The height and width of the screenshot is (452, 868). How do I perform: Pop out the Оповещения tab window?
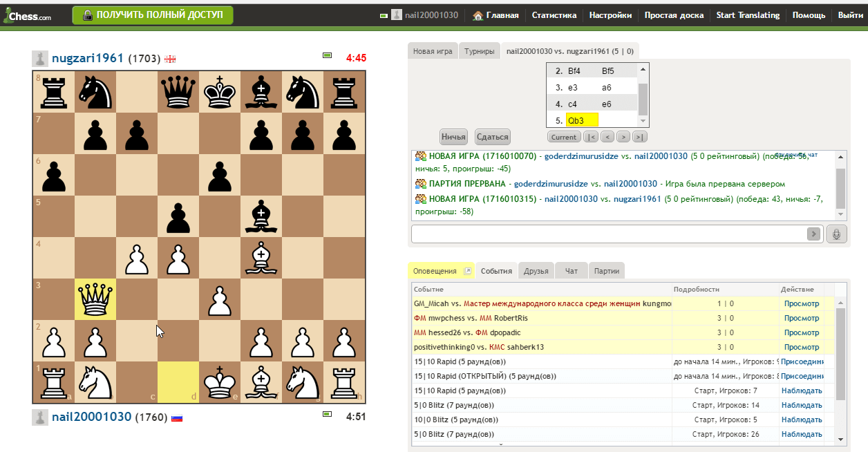(468, 271)
